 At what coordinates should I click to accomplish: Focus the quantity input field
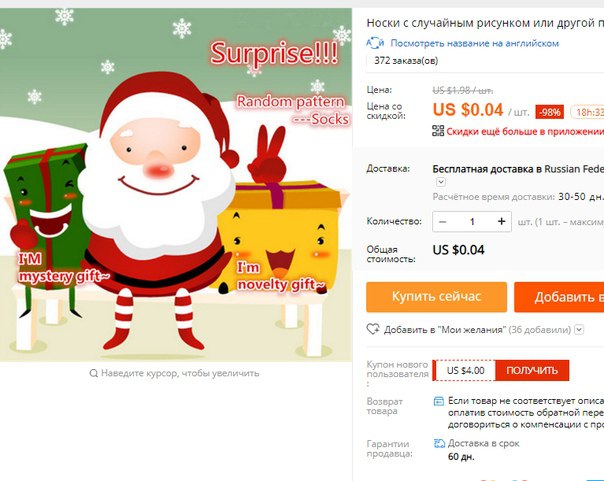472,221
